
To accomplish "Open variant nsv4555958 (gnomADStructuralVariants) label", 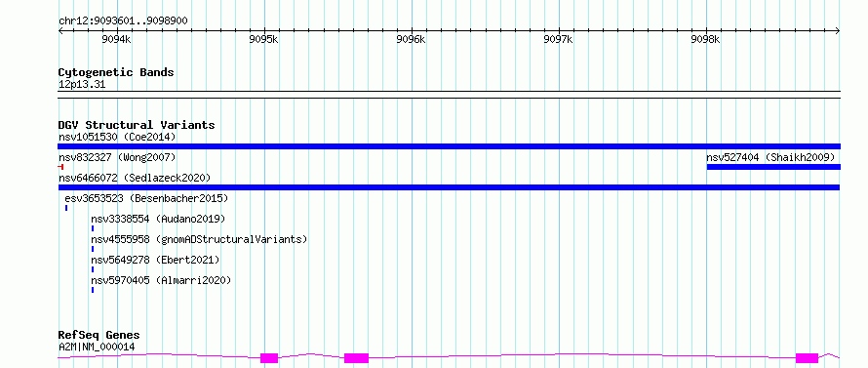I will coord(199,239).
